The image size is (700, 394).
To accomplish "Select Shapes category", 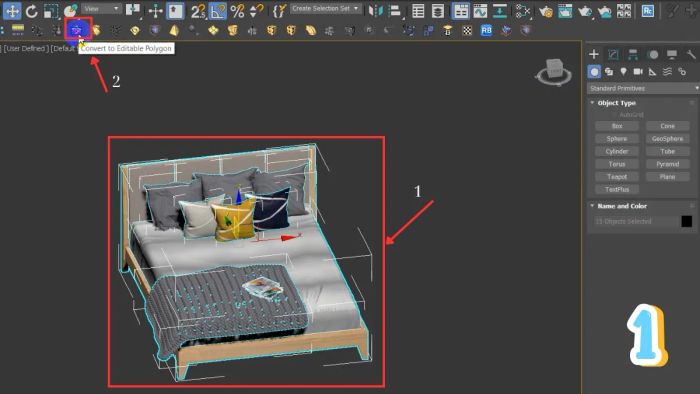I will [609, 71].
